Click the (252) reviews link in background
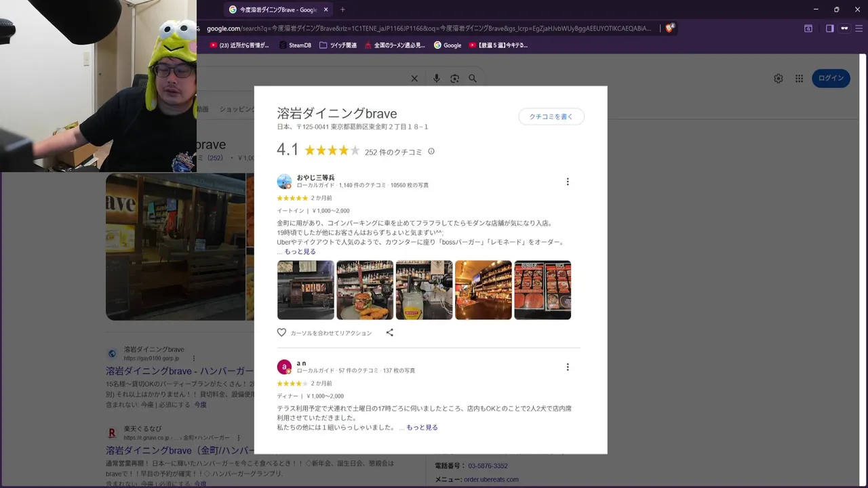This screenshot has height=488, width=868. pyautogui.click(x=215, y=158)
